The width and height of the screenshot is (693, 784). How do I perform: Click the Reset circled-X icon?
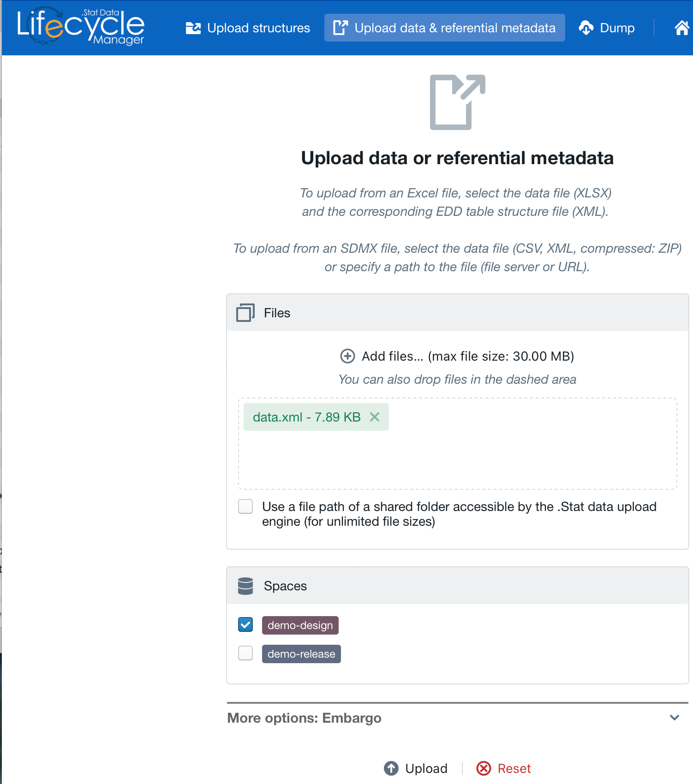coord(484,768)
